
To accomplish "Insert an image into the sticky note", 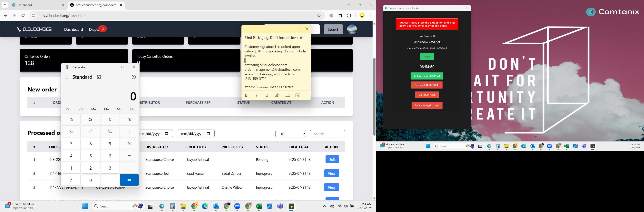I will [298, 95].
